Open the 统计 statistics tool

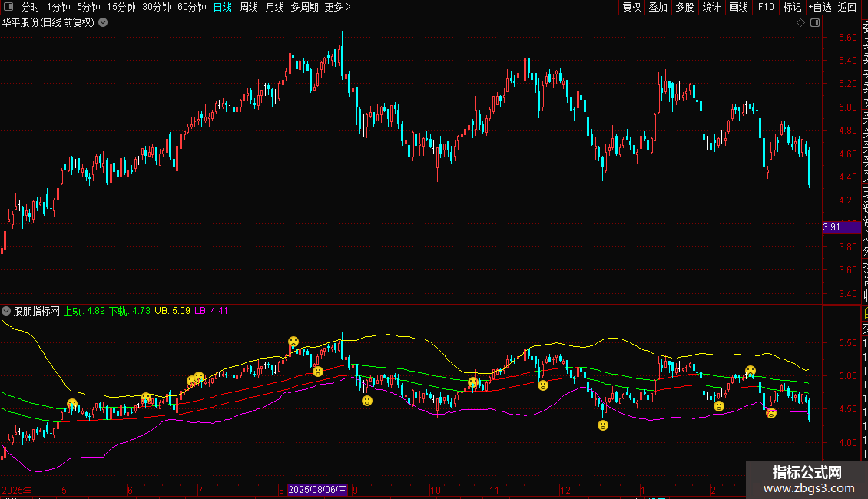711,7
